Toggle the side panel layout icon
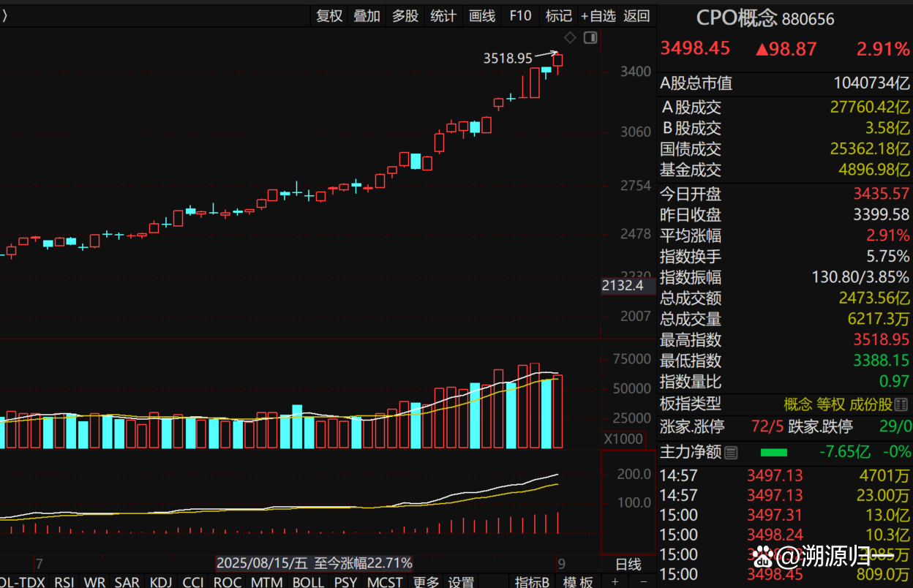This screenshot has width=913, height=588. pyautogui.click(x=590, y=37)
